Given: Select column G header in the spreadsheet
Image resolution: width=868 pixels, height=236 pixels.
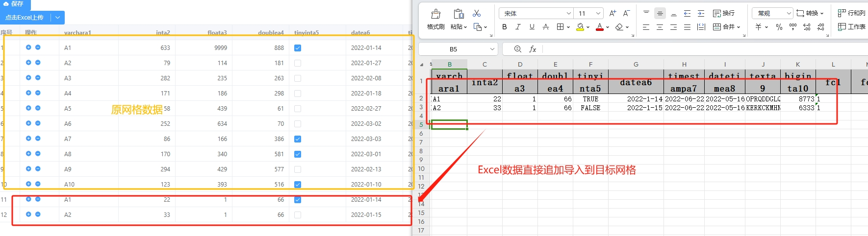Looking at the screenshot, I should (x=636, y=64).
